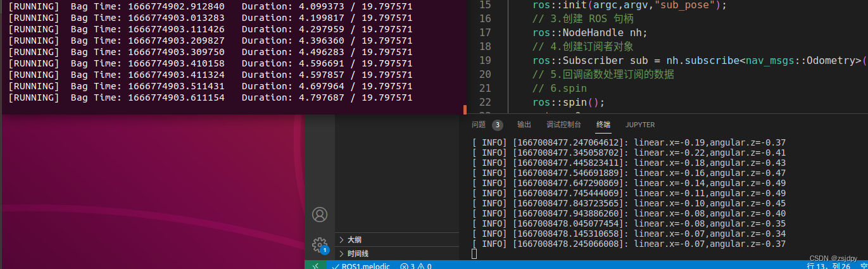Click the ROS1.melodic status bar item

click(x=361, y=266)
